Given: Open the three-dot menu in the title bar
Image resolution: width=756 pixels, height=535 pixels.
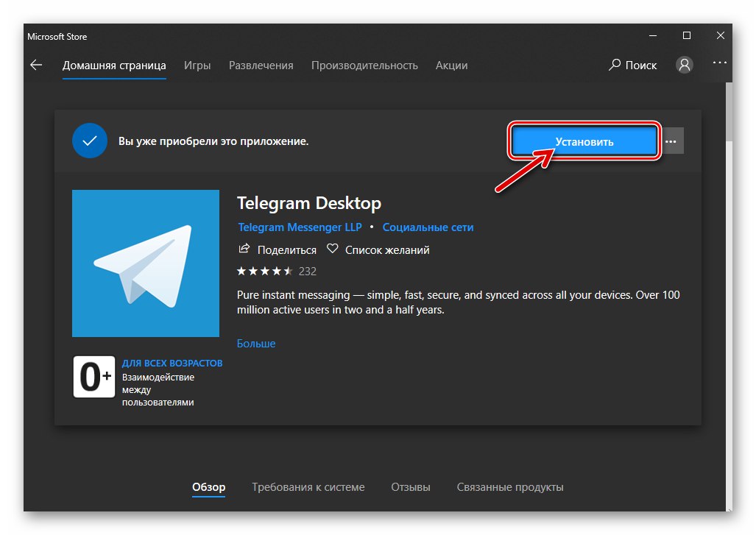Looking at the screenshot, I should pos(719,63).
